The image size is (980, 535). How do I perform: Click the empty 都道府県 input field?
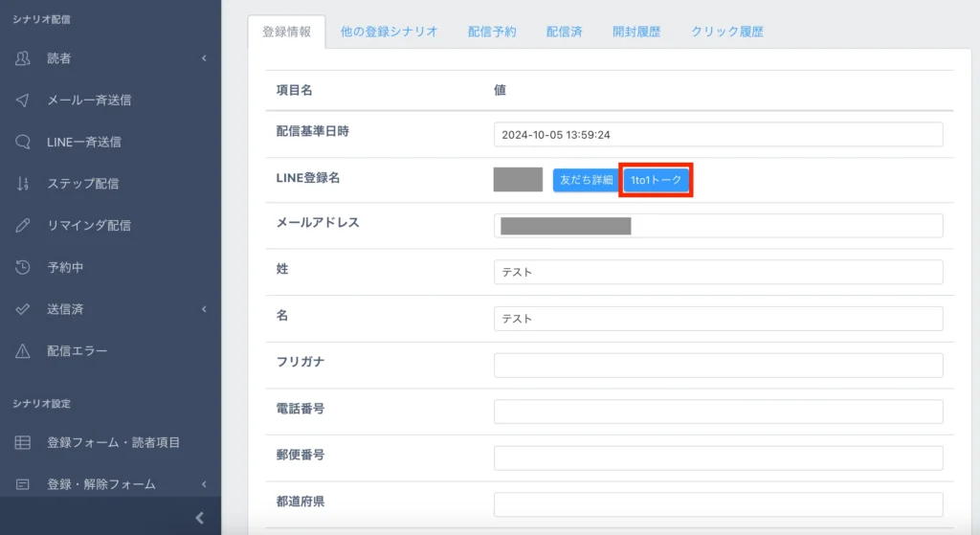click(718, 504)
